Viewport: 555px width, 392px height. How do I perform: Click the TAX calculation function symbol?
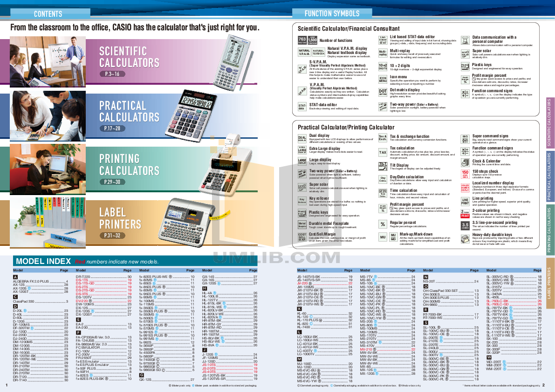382,152
